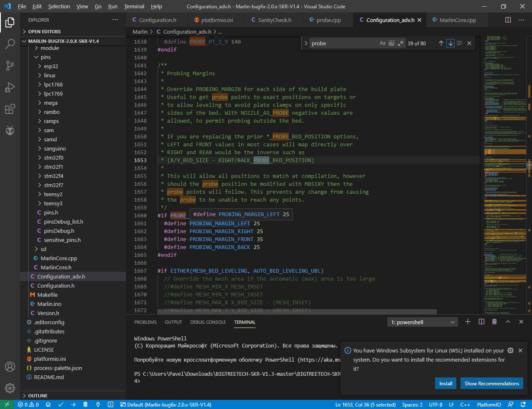The height and width of the screenshot is (409, 532).
Task: Open editor More Actions ellipsis
Action: 521,20
